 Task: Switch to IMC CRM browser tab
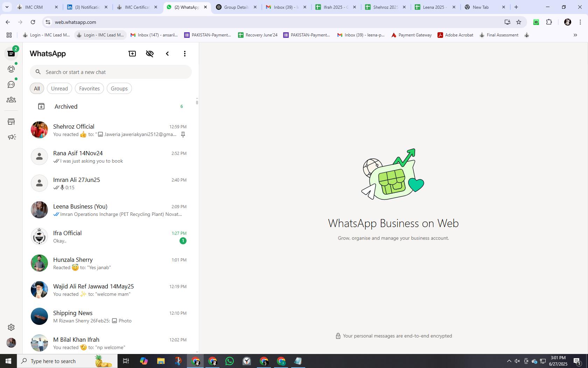click(38, 7)
